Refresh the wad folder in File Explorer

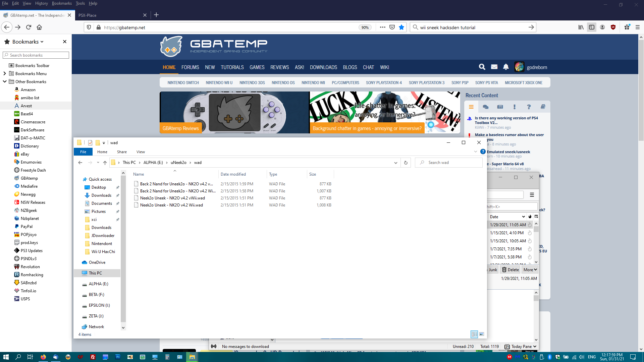tap(406, 163)
